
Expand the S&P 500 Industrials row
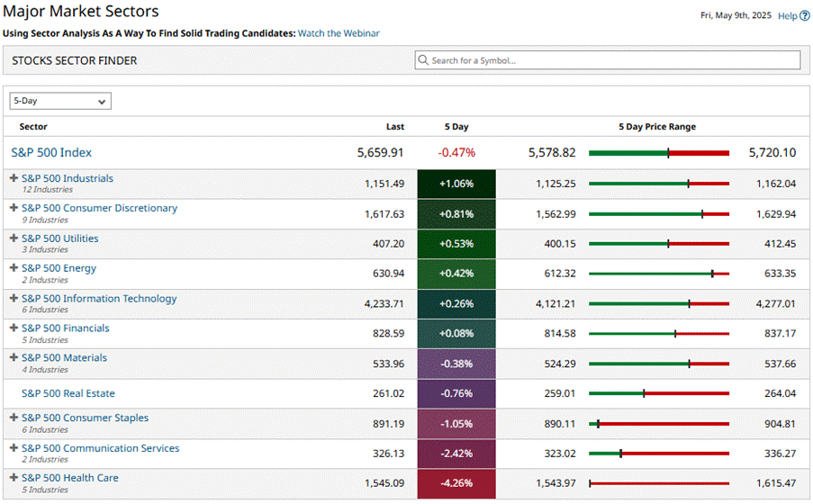point(14,178)
